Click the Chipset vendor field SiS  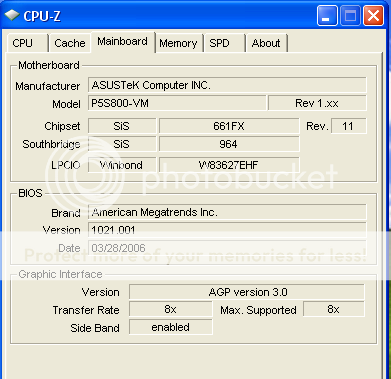pos(122,126)
